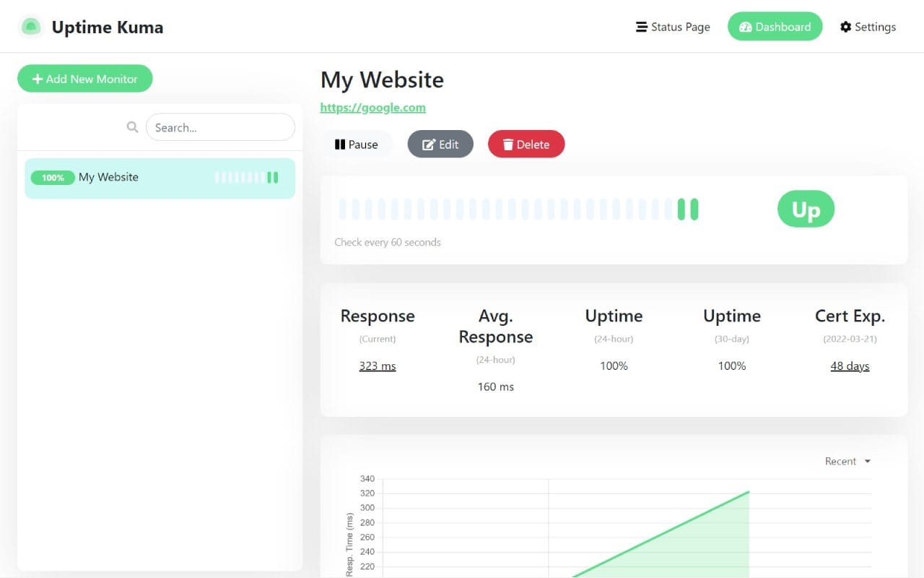Screen dimensions: 924x578
Task: Switch to the Dashboard view
Action: tap(775, 27)
